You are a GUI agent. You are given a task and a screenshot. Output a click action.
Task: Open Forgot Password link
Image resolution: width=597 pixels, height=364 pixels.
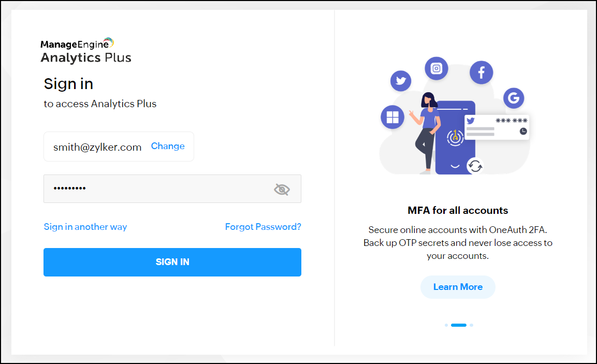pos(263,227)
